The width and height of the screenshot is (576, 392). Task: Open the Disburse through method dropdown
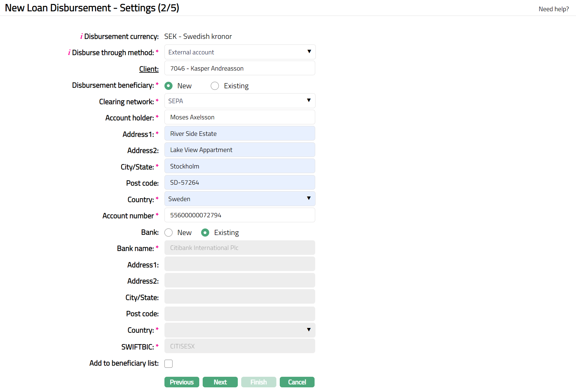point(240,52)
